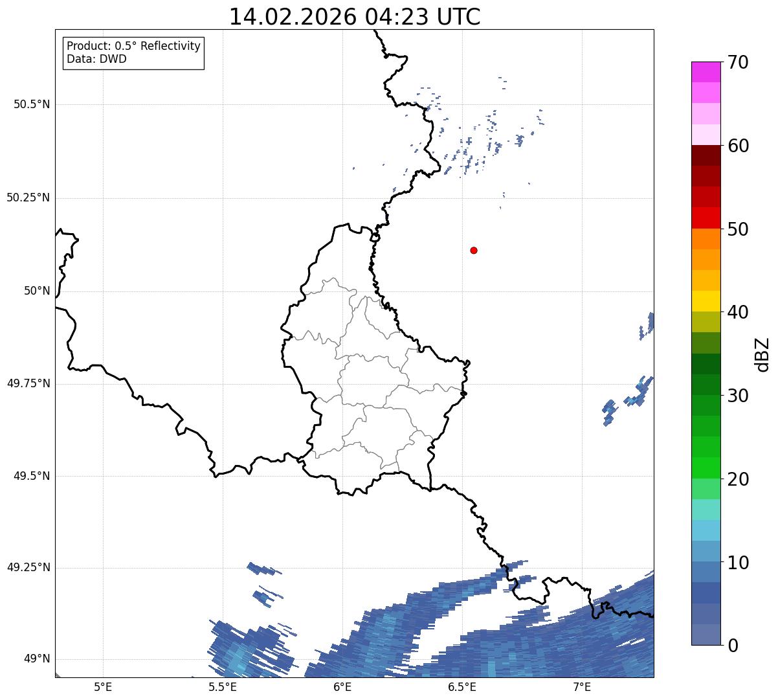This screenshot has height=700, width=778.
Task: Click the 50°N latitude label
Action: point(37,291)
